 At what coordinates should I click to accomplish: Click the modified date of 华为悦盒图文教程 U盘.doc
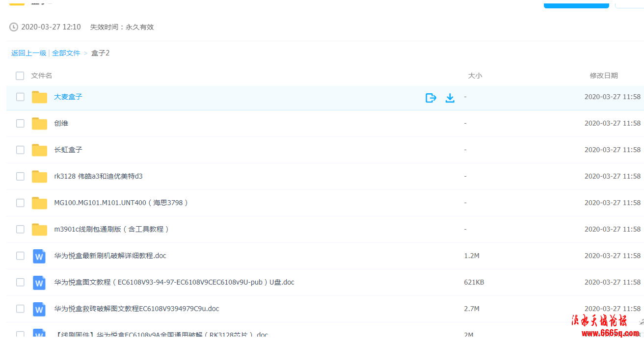tap(613, 282)
